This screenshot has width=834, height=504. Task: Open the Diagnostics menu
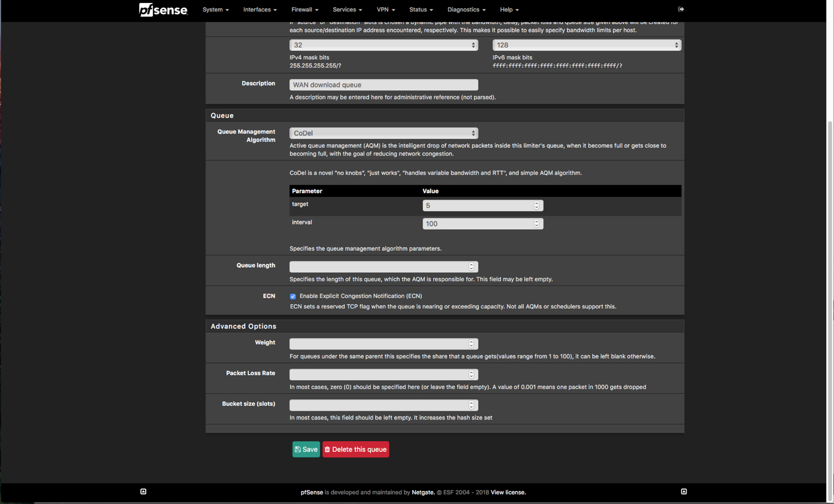(466, 10)
